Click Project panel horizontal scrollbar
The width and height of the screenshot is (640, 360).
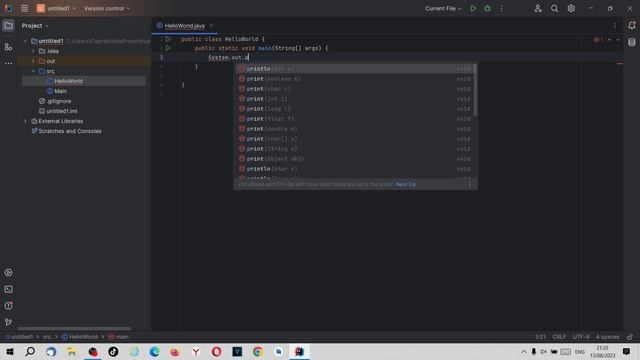pyautogui.click(x=74, y=328)
